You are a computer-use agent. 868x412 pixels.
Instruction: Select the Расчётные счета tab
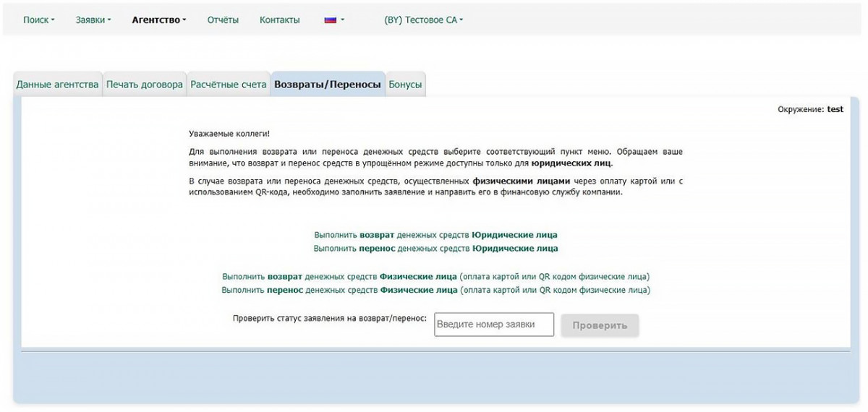tap(229, 85)
